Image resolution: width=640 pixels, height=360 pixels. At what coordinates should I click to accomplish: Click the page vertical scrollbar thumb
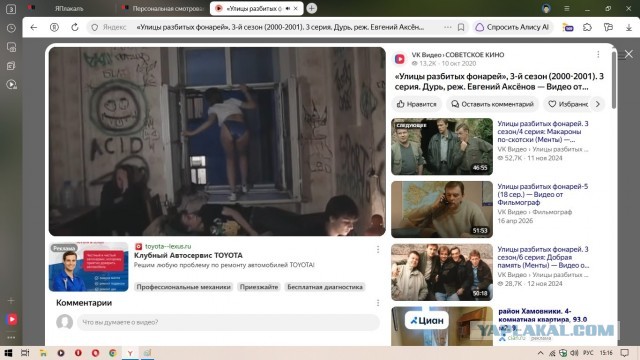tap(614, 80)
